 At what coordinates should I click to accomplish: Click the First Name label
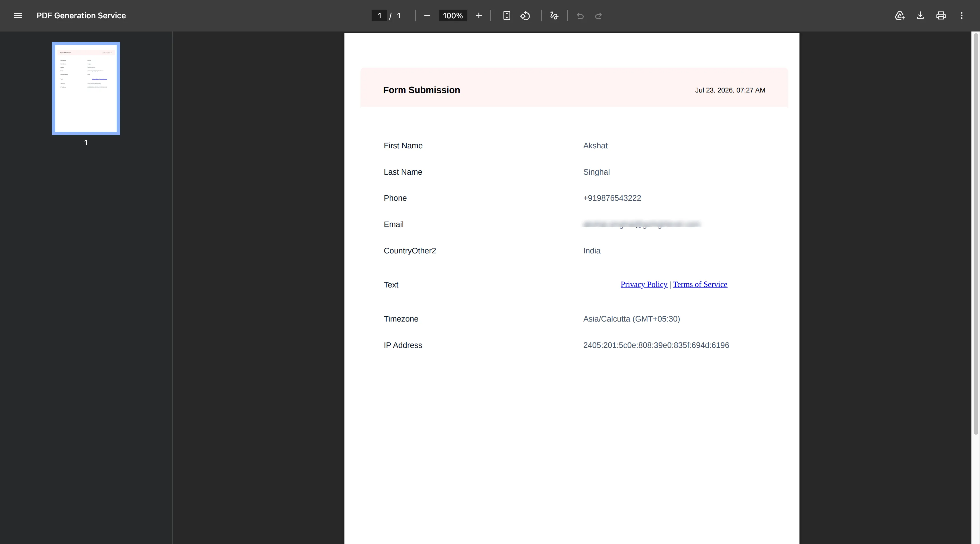pyautogui.click(x=403, y=146)
